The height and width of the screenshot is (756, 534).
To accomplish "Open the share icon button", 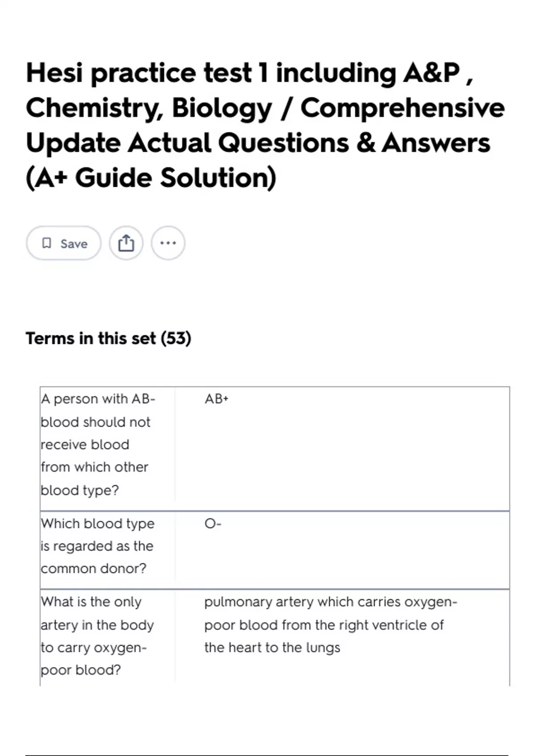I will pyautogui.click(x=126, y=243).
